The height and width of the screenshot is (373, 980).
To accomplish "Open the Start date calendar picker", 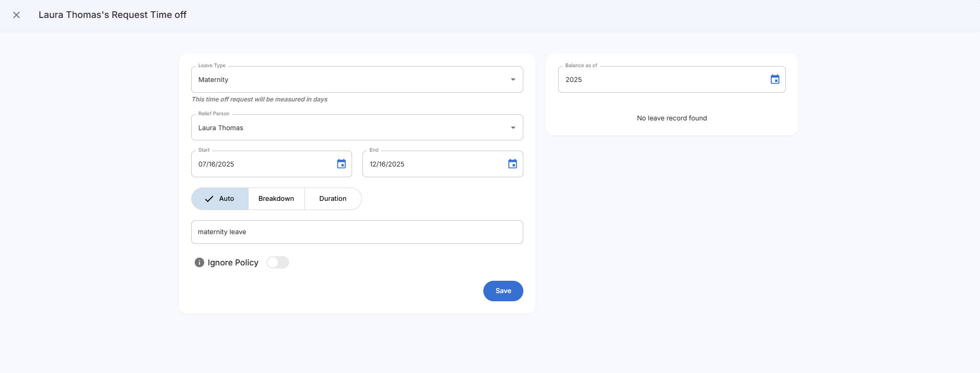I will click(341, 164).
